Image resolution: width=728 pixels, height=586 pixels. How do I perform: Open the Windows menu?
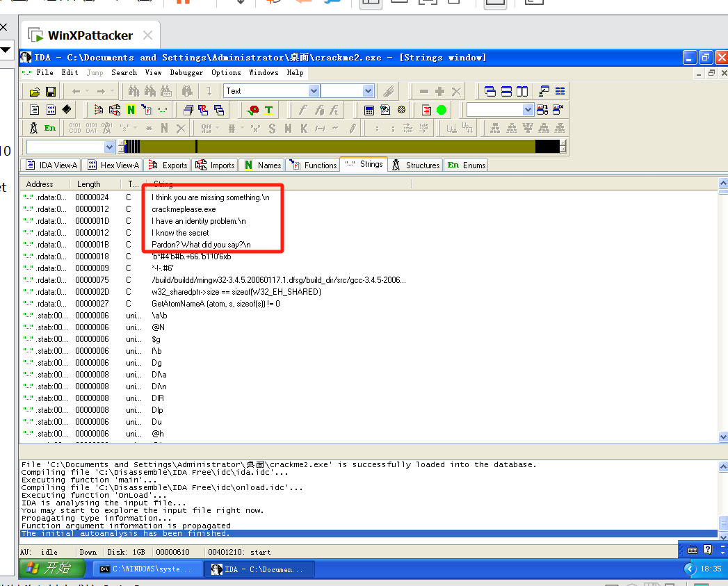tap(264, 72)
